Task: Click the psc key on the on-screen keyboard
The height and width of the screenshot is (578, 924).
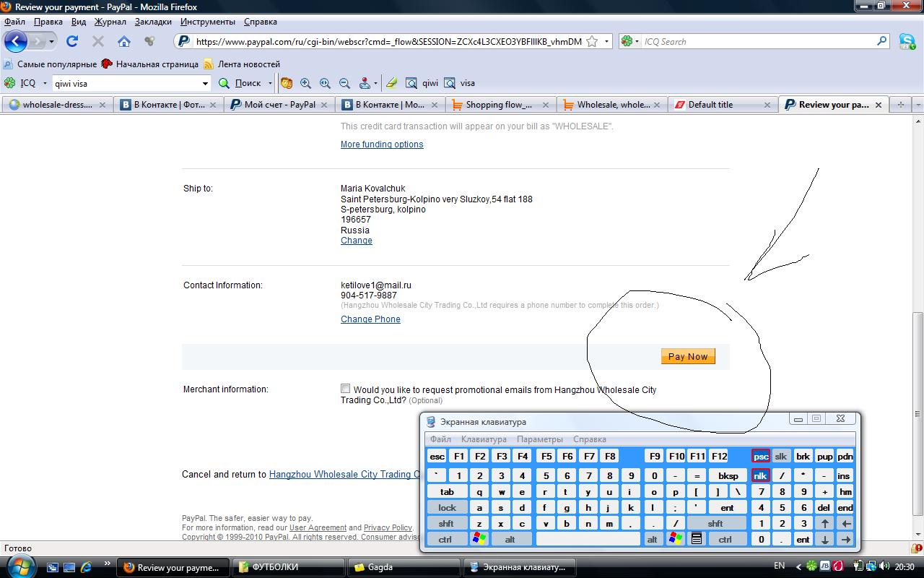Action: [x=760, y=456]
